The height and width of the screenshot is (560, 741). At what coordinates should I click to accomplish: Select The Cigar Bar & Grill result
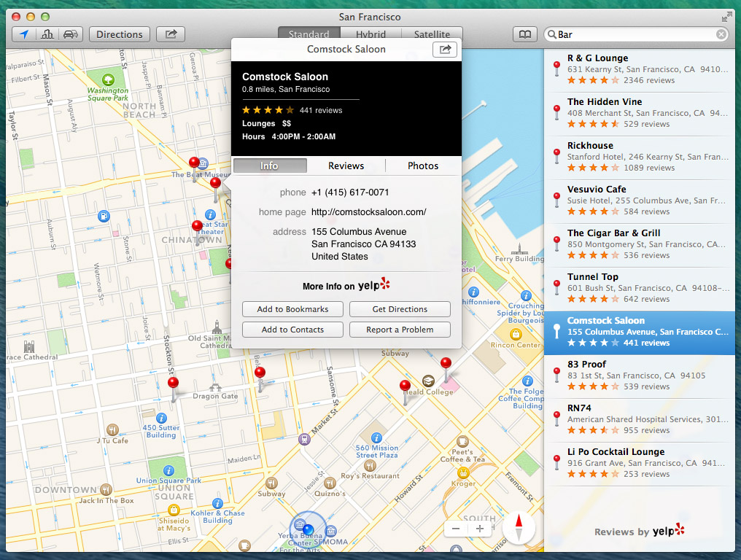[x=640, y=245]
